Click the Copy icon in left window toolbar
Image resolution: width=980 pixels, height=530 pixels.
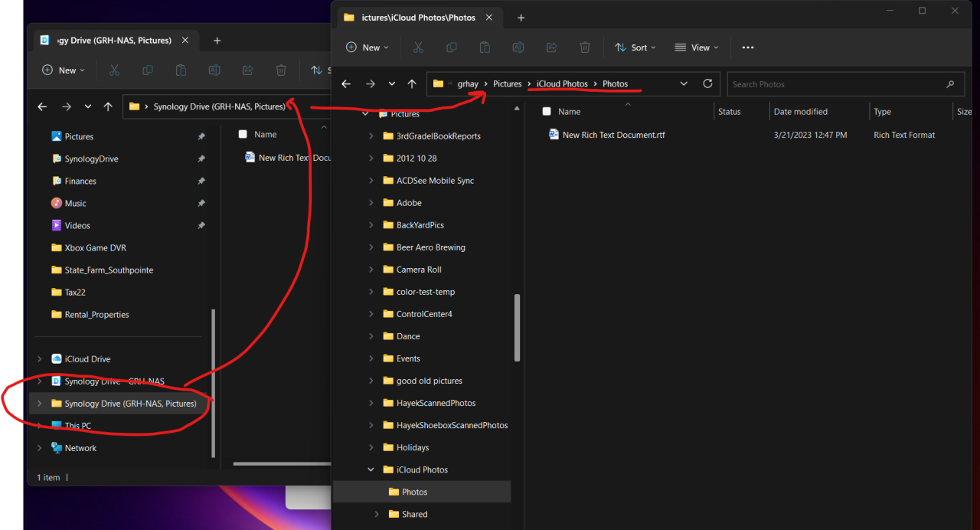point(148,70)
